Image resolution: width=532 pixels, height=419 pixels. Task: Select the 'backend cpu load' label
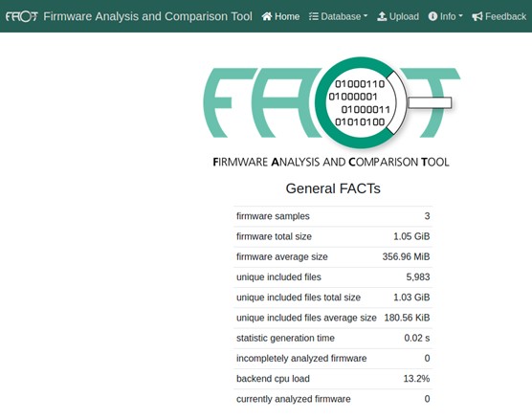point(273,379)
